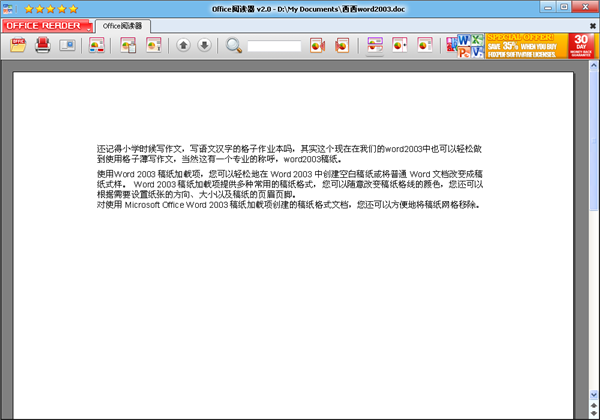Click the line starting '到使用格子薄写作文'
600x420 pixels.
219,159
